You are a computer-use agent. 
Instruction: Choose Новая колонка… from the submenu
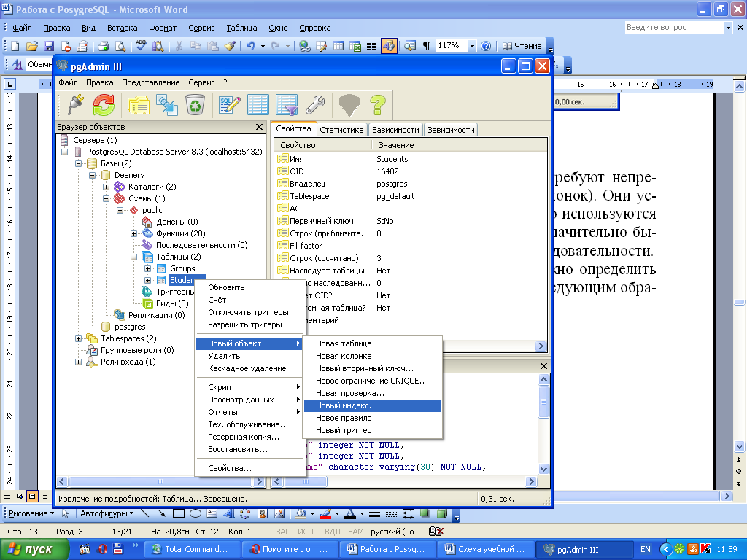[x=372, y=356]
